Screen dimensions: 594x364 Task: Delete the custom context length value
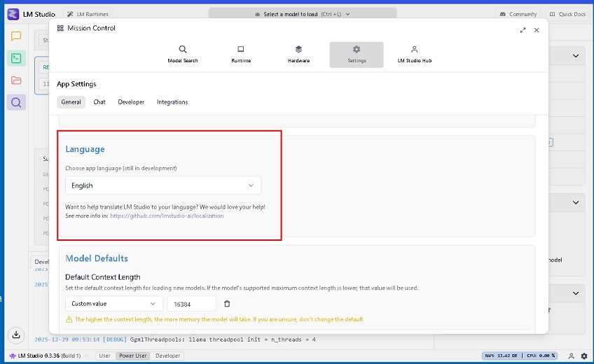coord(227,304)
